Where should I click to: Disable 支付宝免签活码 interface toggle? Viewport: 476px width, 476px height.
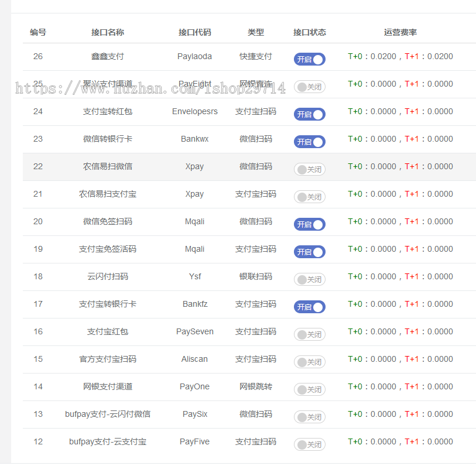pos(309,252)
